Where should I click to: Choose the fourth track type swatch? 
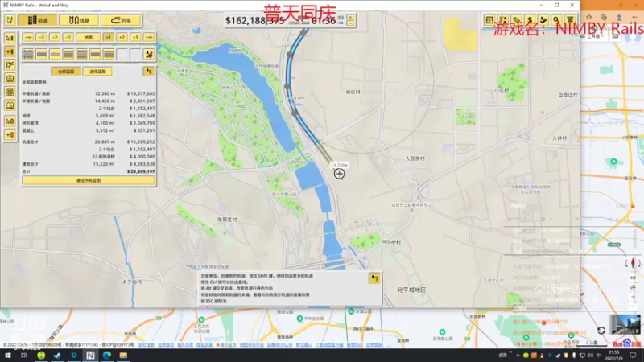pyautogui.click(x=68, y=54)
